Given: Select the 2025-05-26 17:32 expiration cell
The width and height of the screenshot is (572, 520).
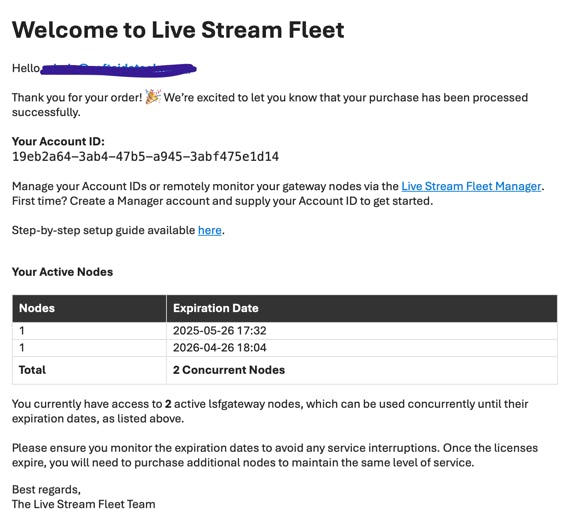Looking at the screenshot, I should point(362,331).
